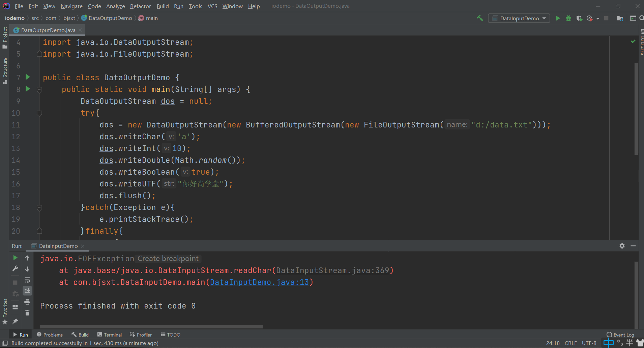644x348 pixels.
Task: Collapse the finally block fold marker
Action: tap(39, 231)
